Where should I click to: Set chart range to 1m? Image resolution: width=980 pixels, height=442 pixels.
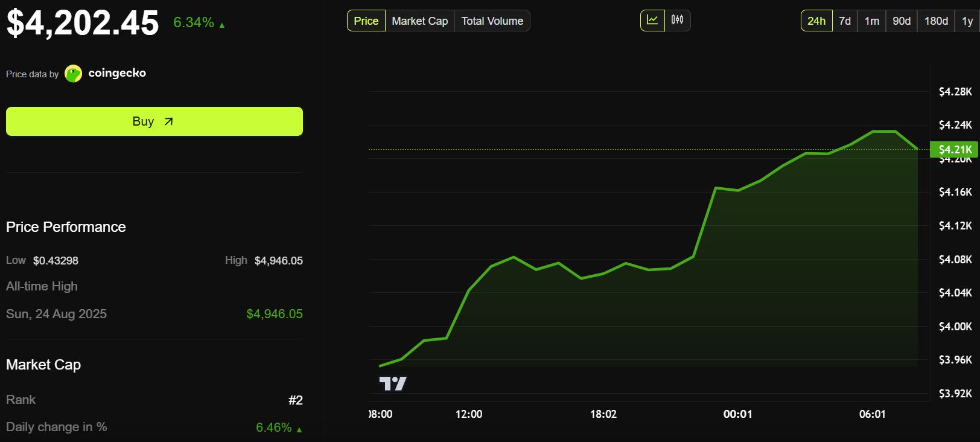[872, 21]
